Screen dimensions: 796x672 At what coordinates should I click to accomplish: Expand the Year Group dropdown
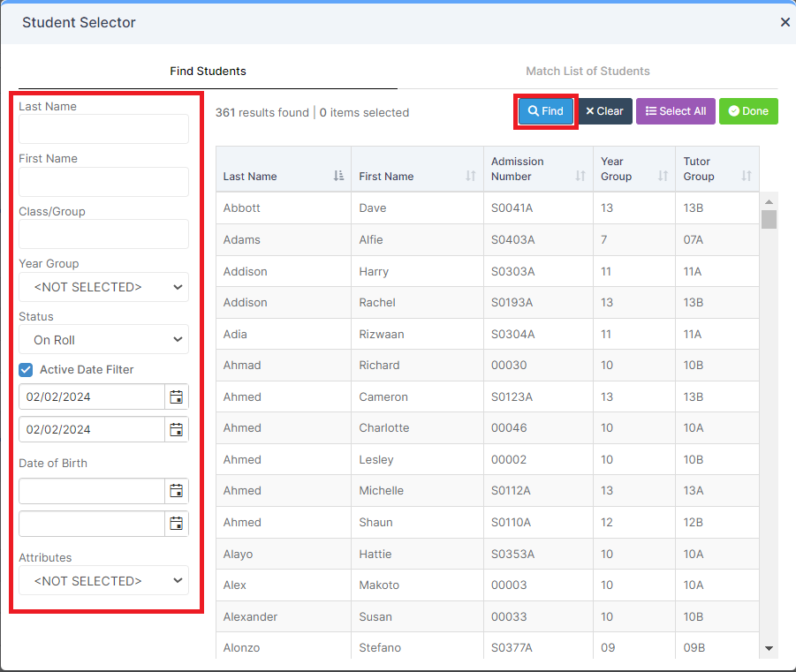(103, 287)
